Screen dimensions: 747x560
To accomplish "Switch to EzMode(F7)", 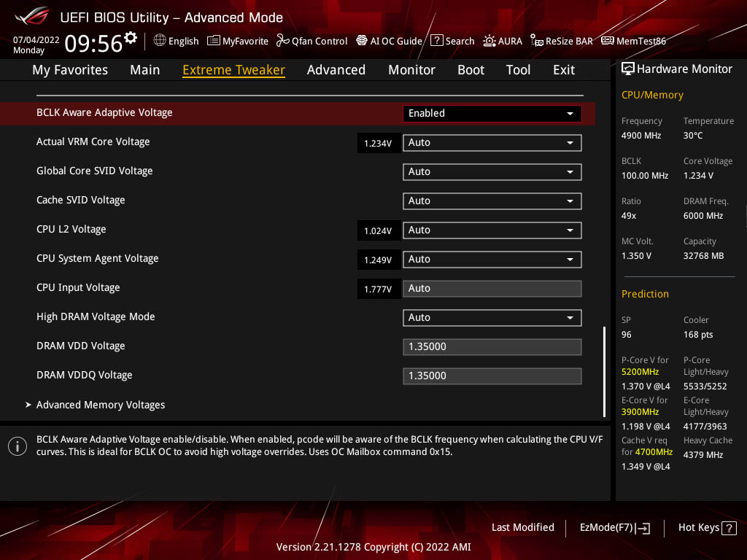I will coord(614,528).
